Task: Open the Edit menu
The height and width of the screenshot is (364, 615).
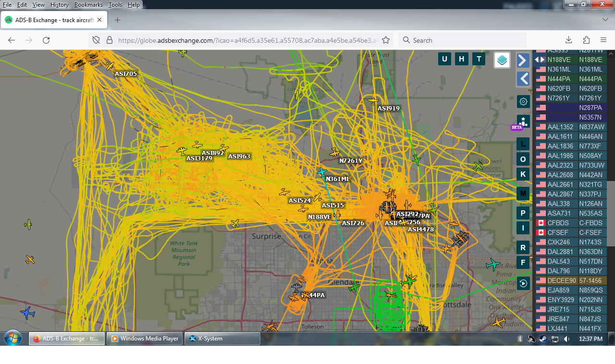Action: coord(22,5)
